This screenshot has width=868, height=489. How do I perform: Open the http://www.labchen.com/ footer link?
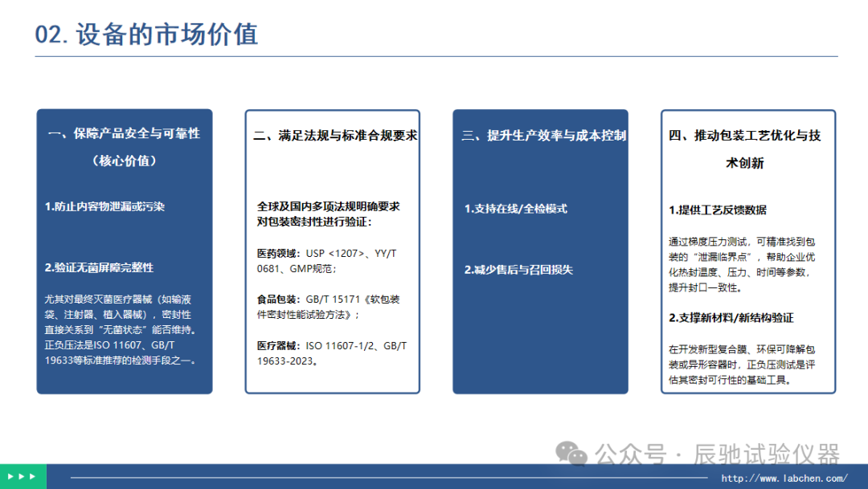pyautogui.click(x=784, y=478)
